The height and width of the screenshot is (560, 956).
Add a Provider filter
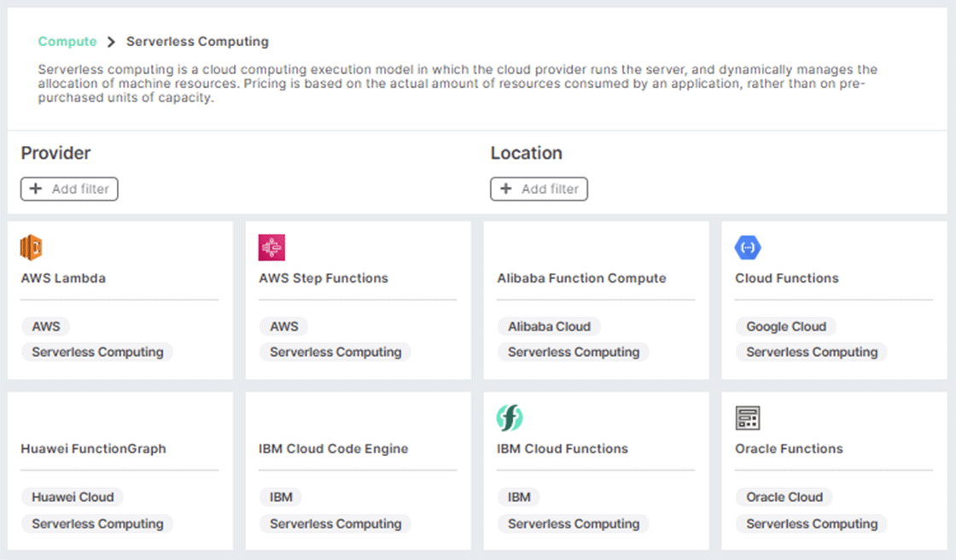point(69,190)
